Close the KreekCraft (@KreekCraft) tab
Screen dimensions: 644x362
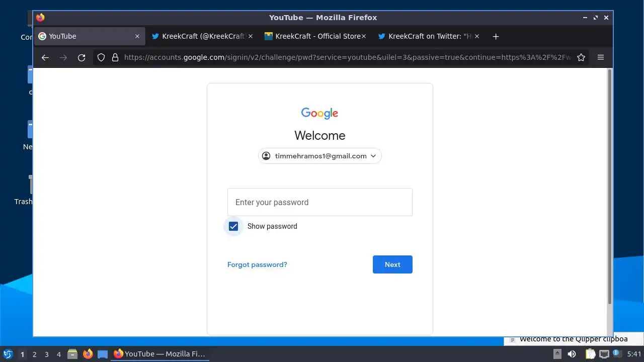(251, 36)
